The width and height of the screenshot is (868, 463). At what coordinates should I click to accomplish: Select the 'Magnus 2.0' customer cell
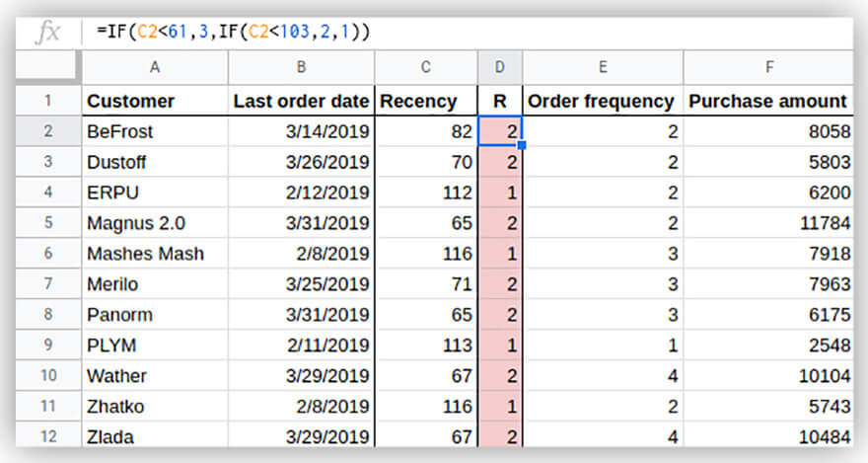point(155,223)
